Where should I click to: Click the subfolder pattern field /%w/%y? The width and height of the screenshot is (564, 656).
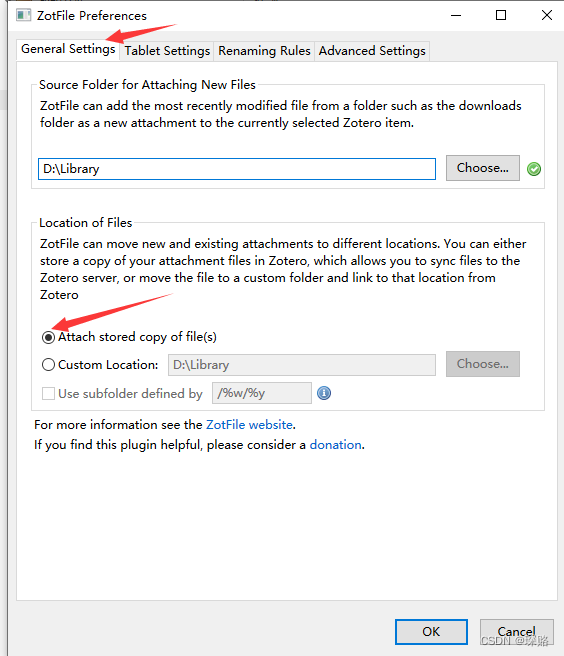pos(262,393)
